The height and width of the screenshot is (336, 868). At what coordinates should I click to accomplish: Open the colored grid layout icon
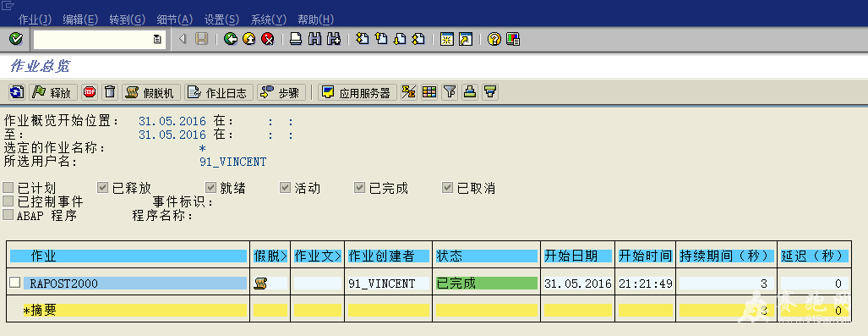click(x=429, y=92)
